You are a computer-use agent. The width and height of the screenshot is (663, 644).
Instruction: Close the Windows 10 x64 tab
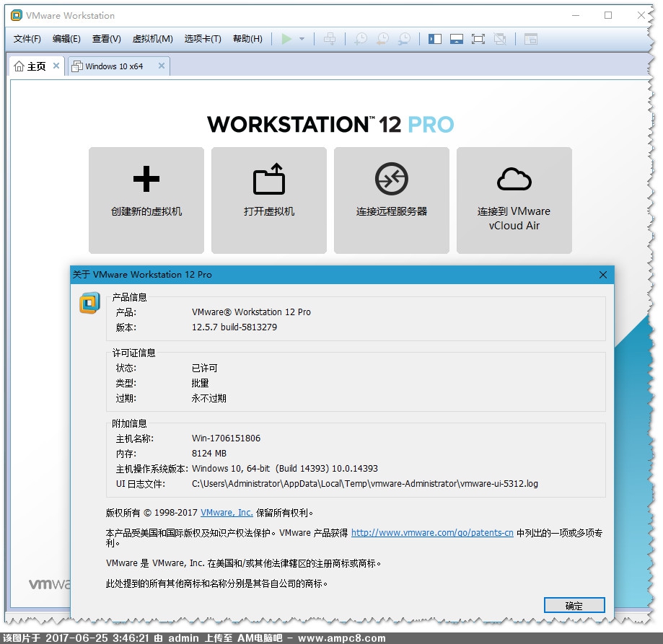(x=161, y=66)
